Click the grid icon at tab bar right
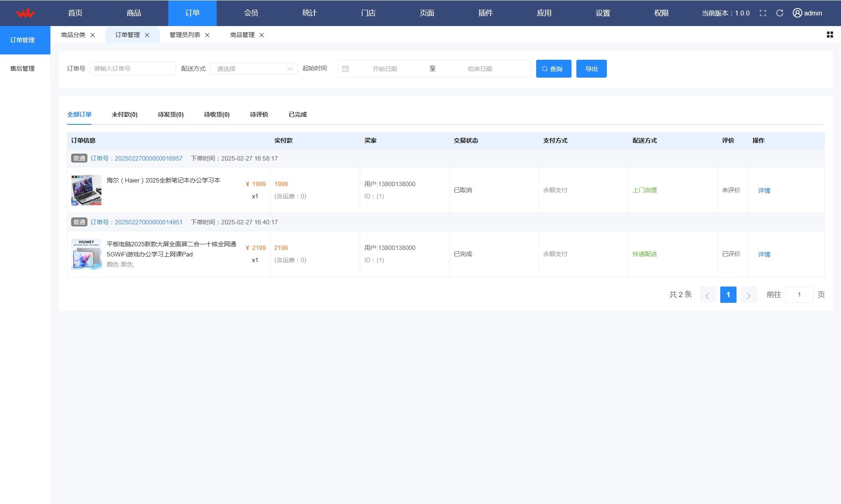841x504 pixels. [x=830, y=35]
